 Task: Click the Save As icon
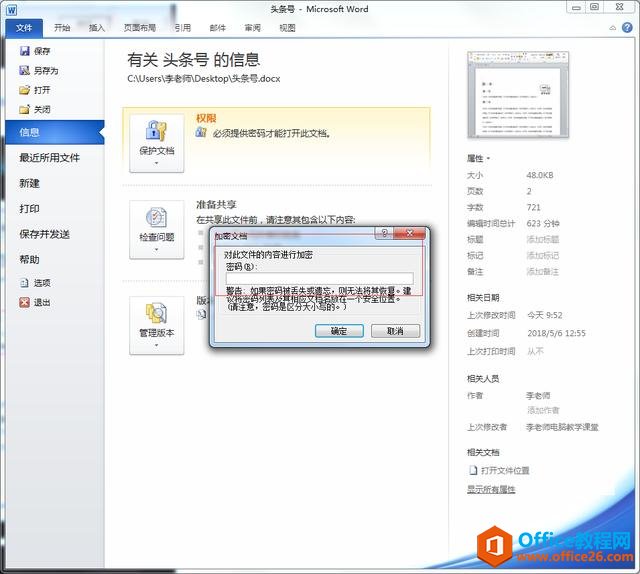(24, 70)
